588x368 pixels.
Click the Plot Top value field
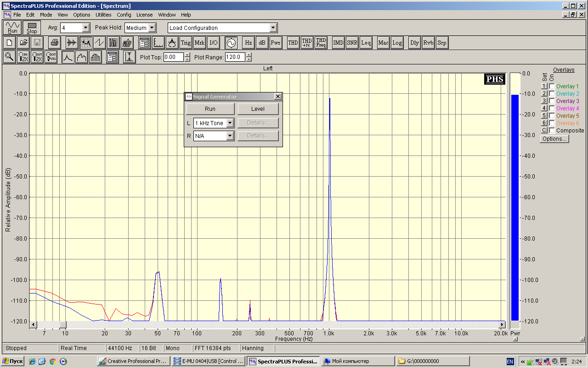174,57
